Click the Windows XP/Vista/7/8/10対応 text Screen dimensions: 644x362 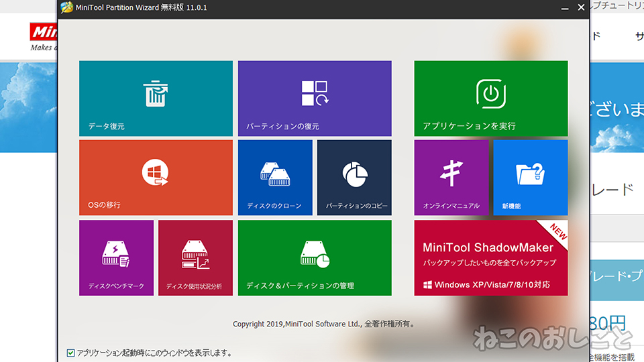492,285
